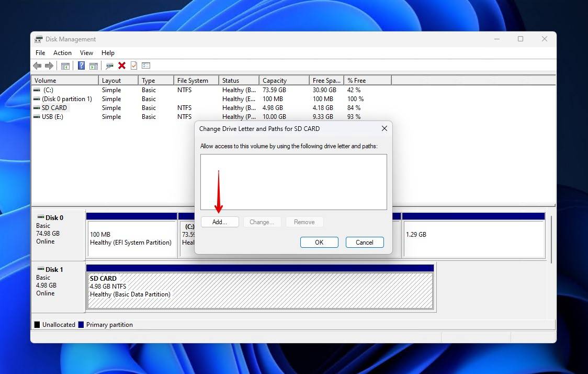Screen dimensions: 588x374
Task: Click the disk icon next to Disk 1
Action: click(x=40, y=269)
